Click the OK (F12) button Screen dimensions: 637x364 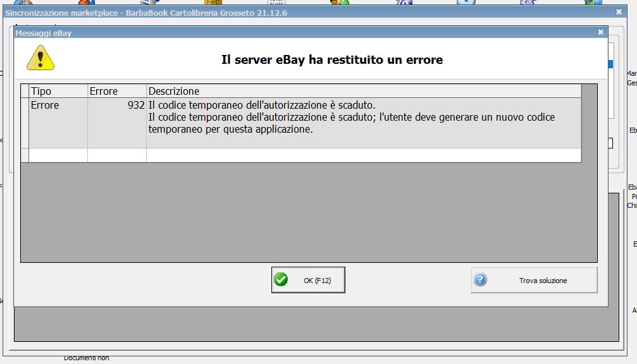308,280
